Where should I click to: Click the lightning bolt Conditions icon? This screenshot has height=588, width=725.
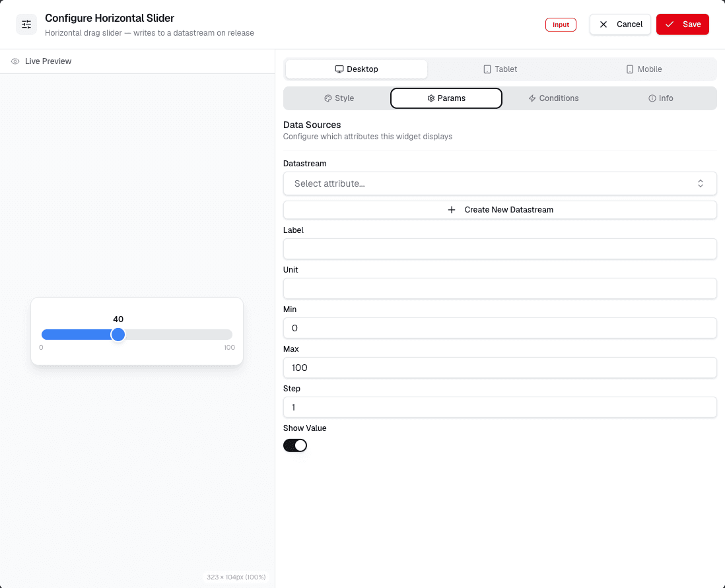click(532, 98)
